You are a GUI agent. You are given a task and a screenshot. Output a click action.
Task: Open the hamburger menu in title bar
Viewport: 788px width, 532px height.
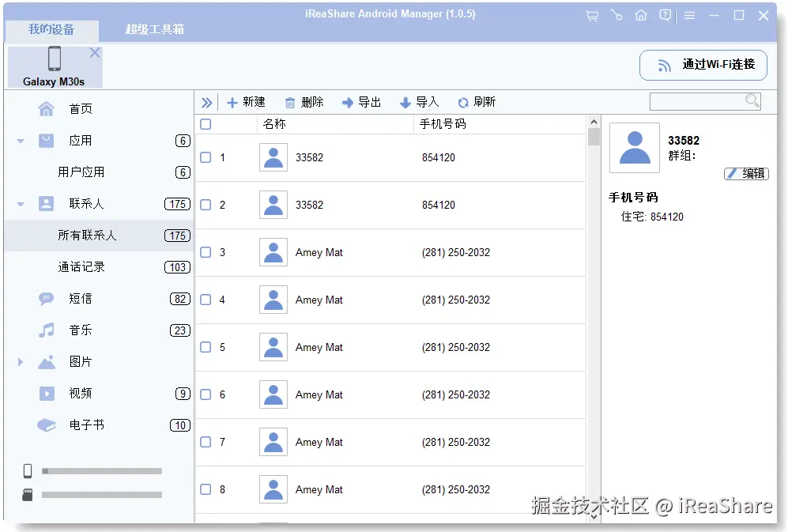tap(689, 16)
